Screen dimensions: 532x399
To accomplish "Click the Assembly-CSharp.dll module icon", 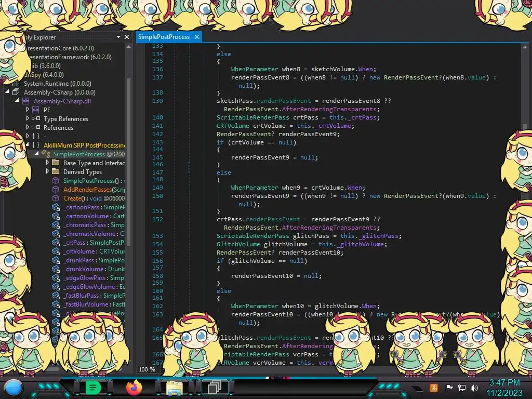I will click(26, 101).
